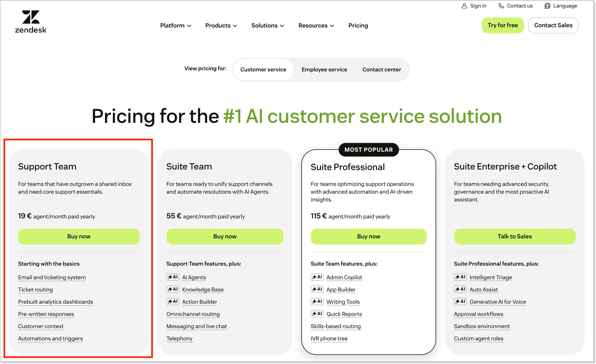Expand the Solutions menu
The image size is (596, 364).
[268, 26]
